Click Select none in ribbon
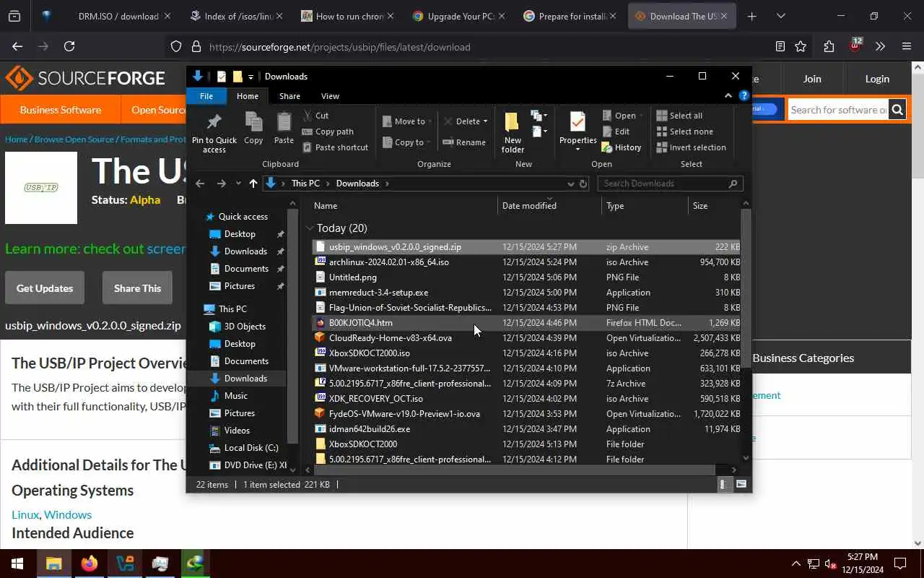The image size is (924, 578). 685,131
